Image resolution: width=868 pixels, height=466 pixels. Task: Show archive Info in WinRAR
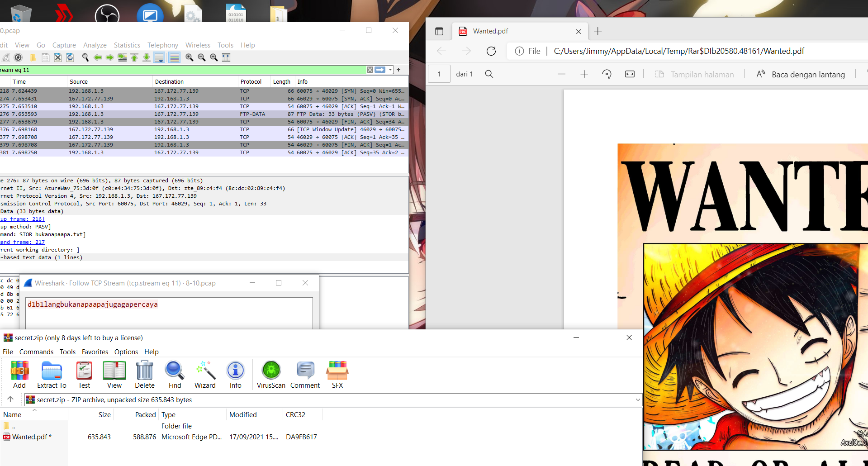click(x=236, y=375)
